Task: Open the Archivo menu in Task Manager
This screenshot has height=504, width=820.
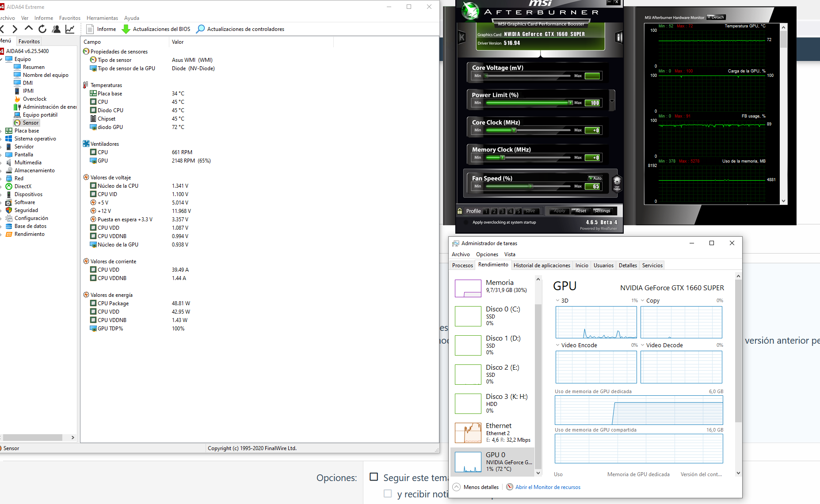Action: [x=461, y=254]
